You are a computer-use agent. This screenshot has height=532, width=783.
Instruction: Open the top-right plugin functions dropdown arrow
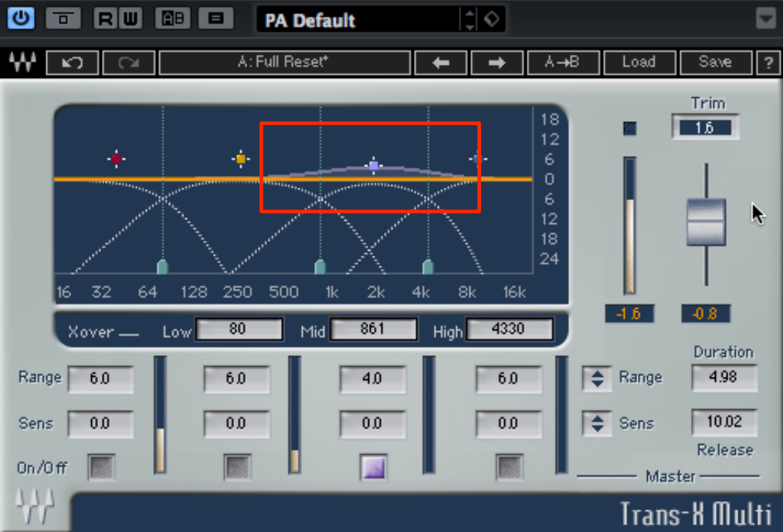[x=765, y=19]
